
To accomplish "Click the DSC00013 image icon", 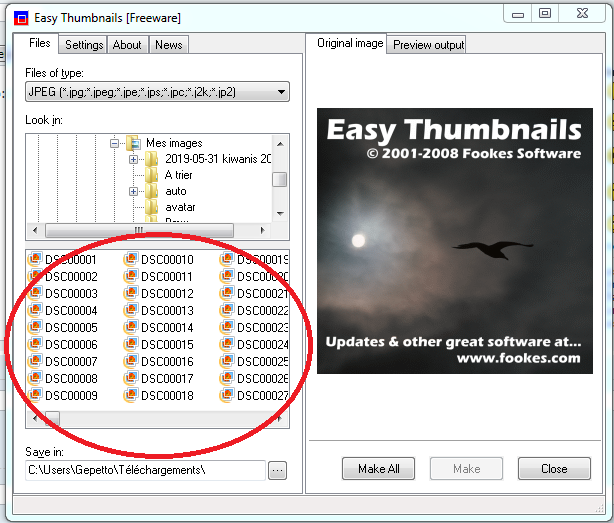I will point(130,310).
